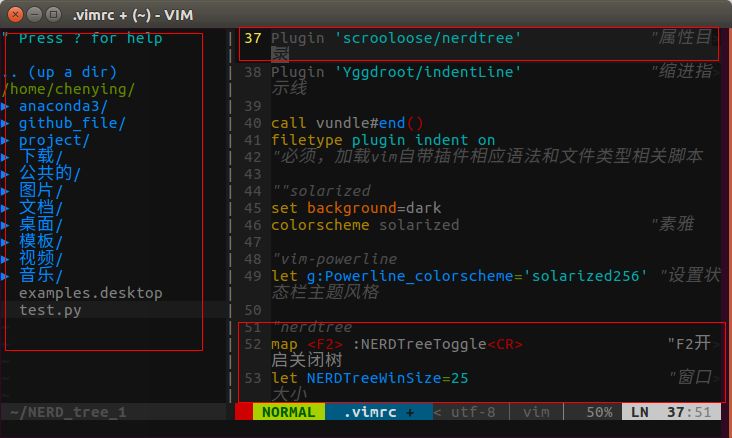This screenshot has height=438, width=732.
Task: Click the 'colorscheme solarized' line
Action: [x=365, y=225]
